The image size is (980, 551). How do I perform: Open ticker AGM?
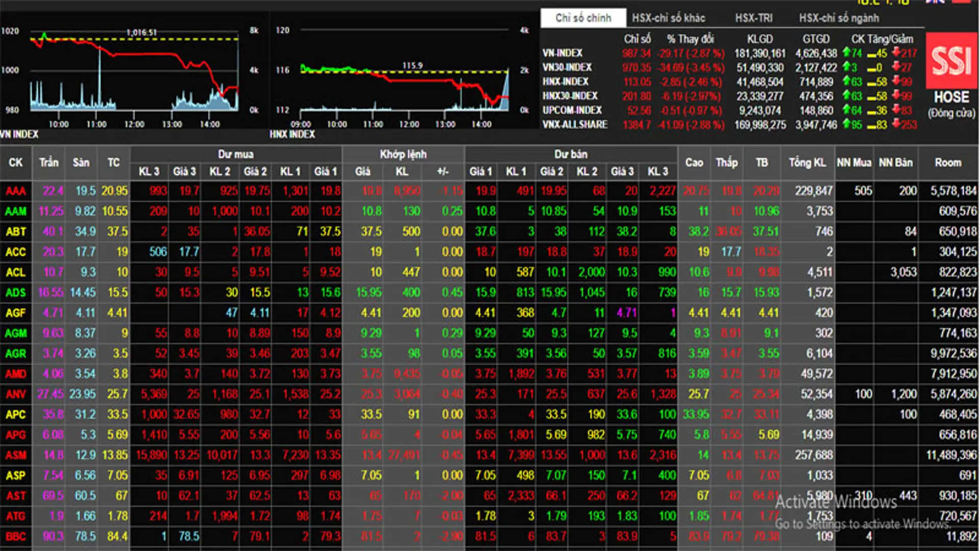(x=16, y=334)
